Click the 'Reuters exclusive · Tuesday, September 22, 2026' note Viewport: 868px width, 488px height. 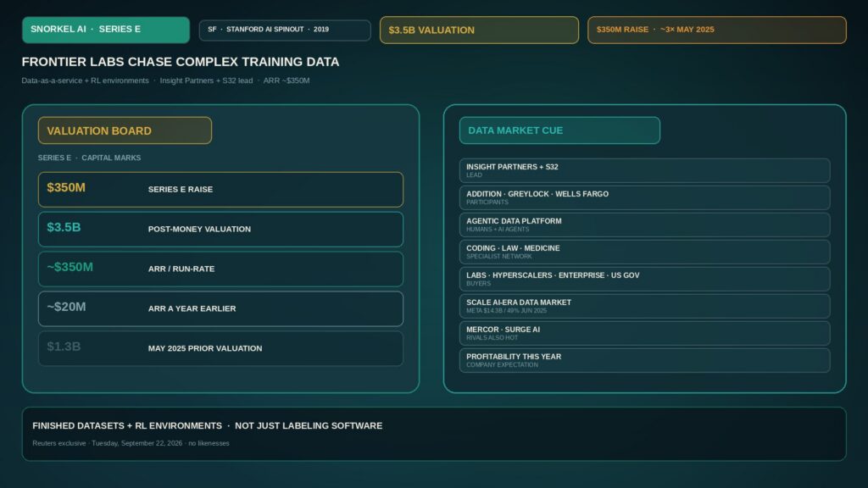pyautogui.click(x=108, y=443)
